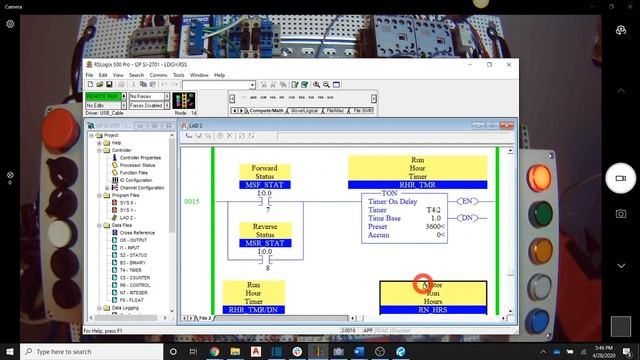Switch to photo mode camera icon
Viewport: 640px width, 360px height.
621,213
